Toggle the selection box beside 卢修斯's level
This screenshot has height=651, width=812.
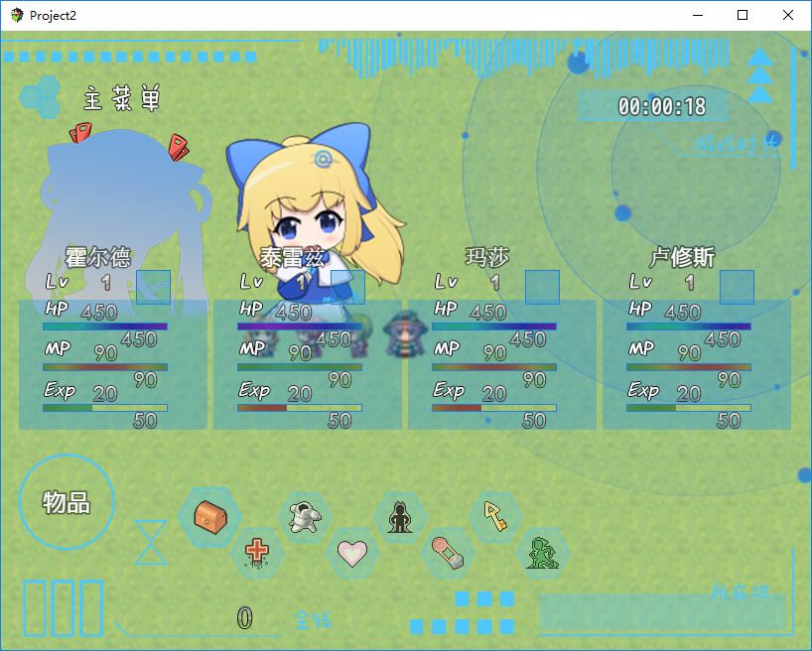(739, 285)
